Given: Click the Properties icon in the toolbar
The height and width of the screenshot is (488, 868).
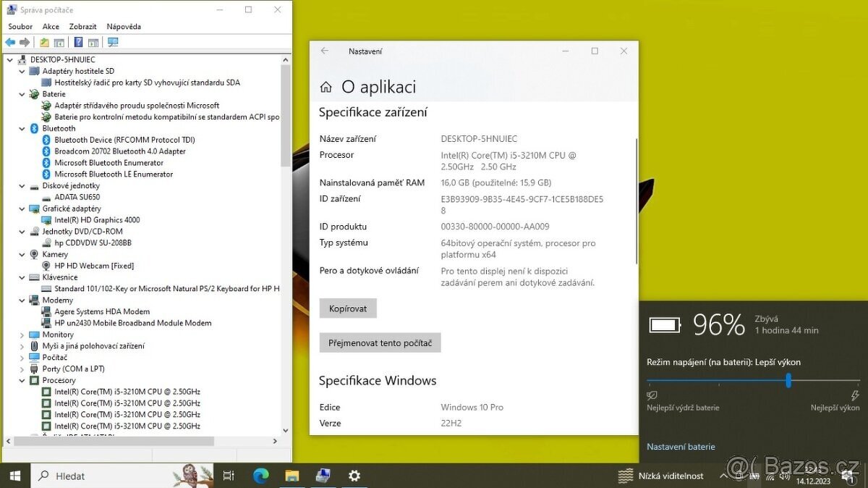Looking at the screenshot, I should (59, 41).
